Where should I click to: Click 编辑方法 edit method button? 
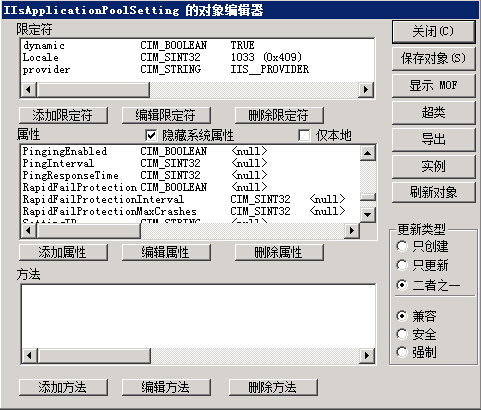tap(166, 387)
